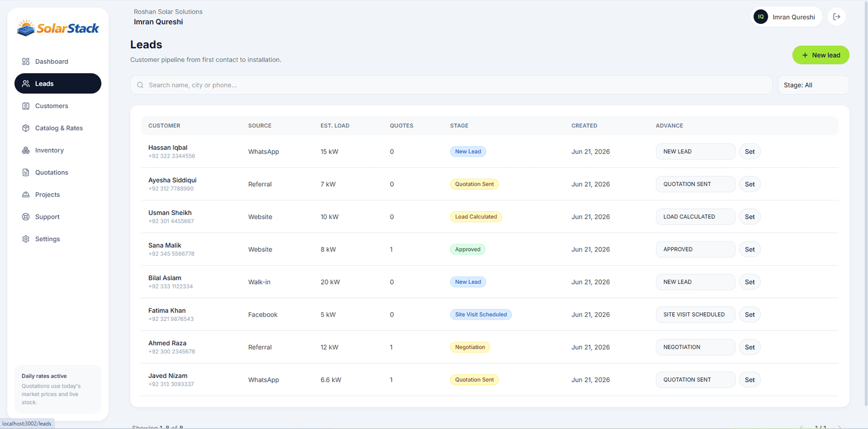
Task: Click the EST. LOAD column header
Action: (335, 125)
